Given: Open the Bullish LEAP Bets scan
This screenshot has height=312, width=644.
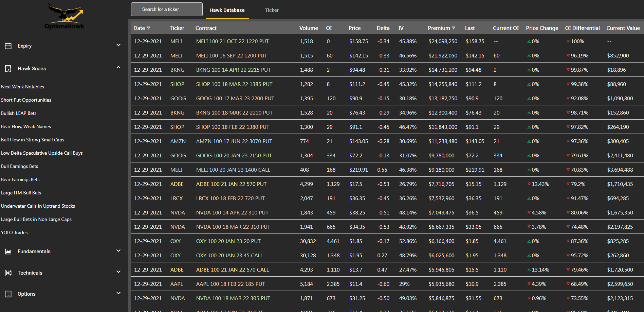Looking at the screenshot, I should point(19,113).
